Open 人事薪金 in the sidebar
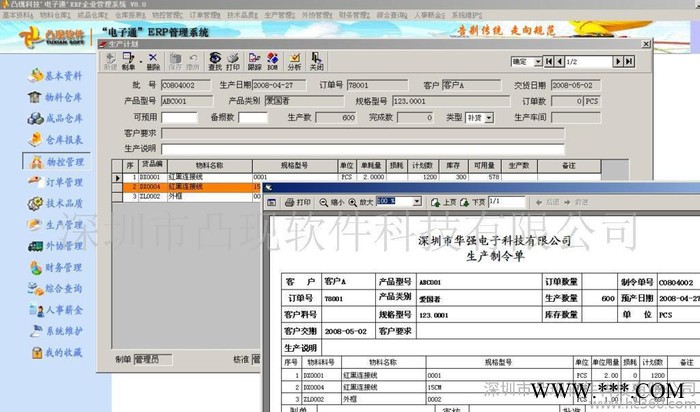This screenshot has height=412, width=700. [x=55, y=310]
